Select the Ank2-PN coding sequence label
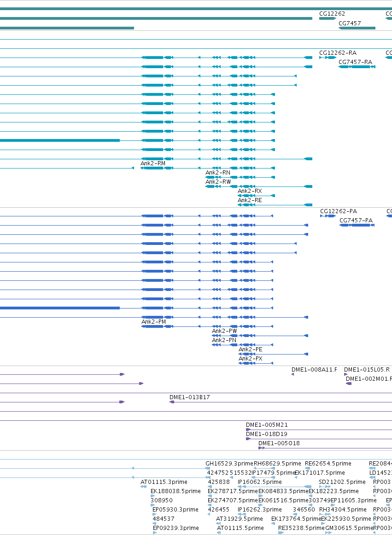This screenshot has height=535, width=392. pos(224,340)
